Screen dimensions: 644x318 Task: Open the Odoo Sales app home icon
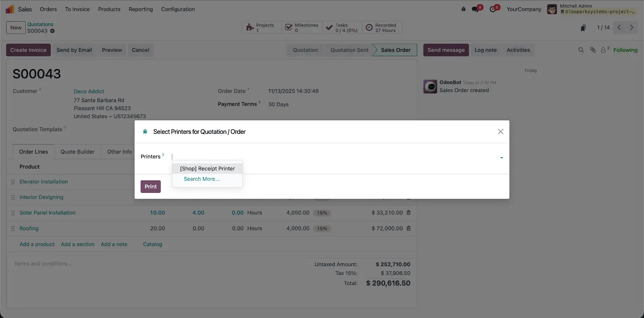[x=10, y=9]
